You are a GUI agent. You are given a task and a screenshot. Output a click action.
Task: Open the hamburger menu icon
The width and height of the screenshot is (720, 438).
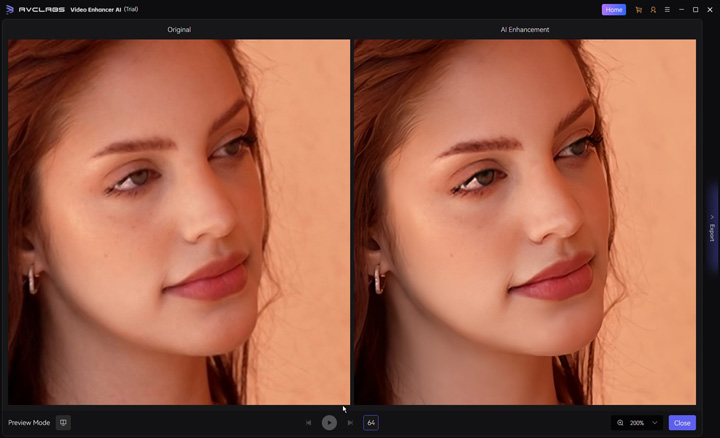(667, 10)
